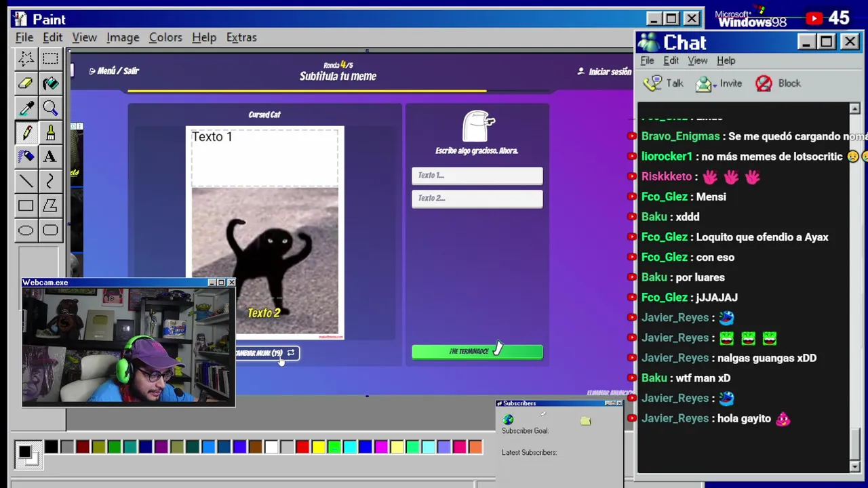The width and height of the screenshot is (868, 488).
Task: Activate the Pick Color eyedropper
Action: [x=26, y=108]
